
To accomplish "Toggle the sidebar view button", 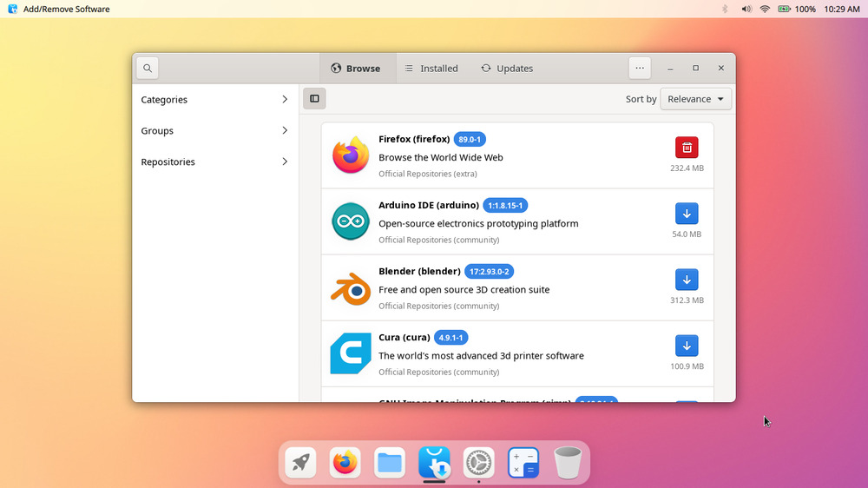I will [x=314, y=99].
